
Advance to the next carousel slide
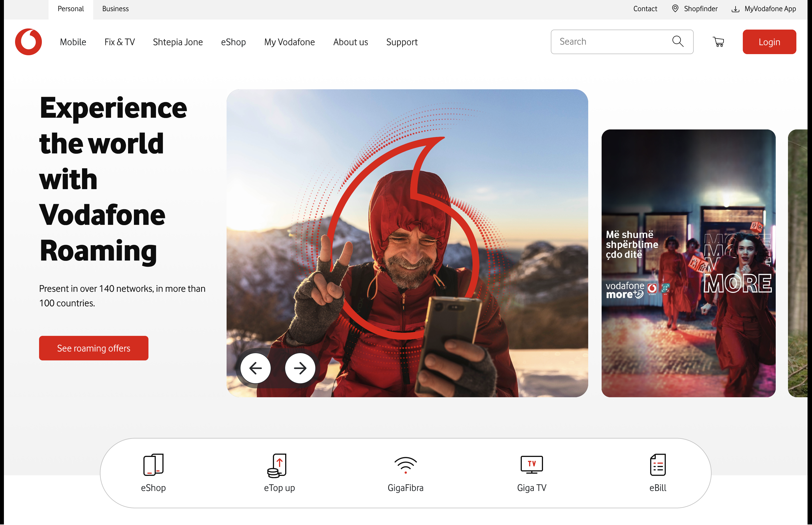pyautogui.click(x=300, y=368)
